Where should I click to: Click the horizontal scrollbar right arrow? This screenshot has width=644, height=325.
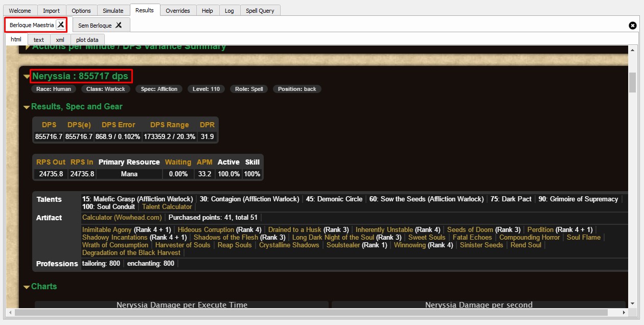(x=624, y=312)
